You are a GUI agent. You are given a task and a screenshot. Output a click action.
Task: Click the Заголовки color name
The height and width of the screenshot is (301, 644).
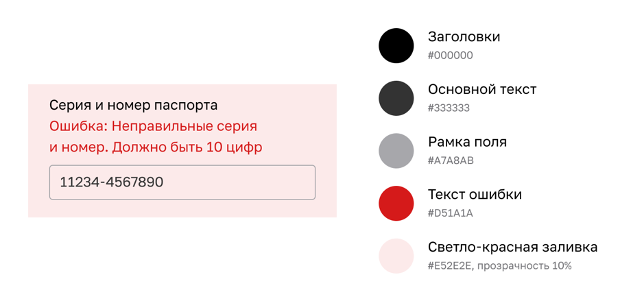[x=464, y=37]
